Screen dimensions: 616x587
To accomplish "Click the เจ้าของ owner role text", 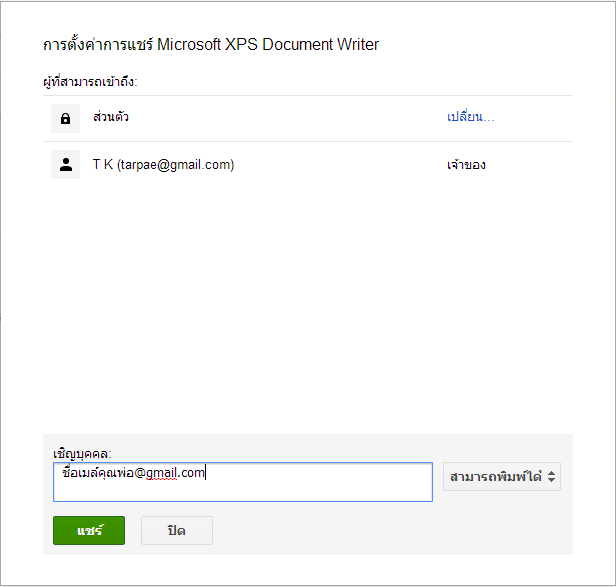I will pos(466,165).
